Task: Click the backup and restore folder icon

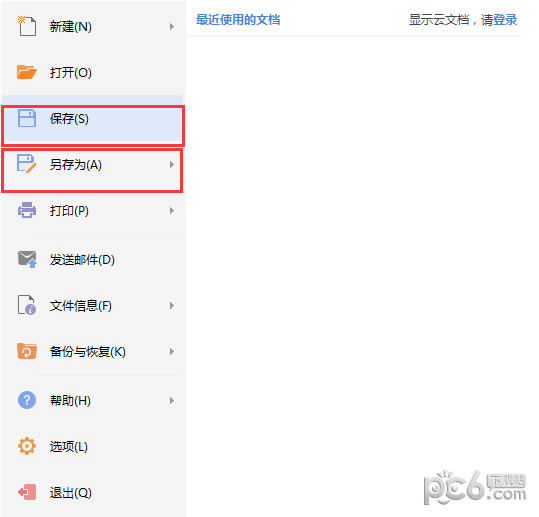Action: click(27, 351)
